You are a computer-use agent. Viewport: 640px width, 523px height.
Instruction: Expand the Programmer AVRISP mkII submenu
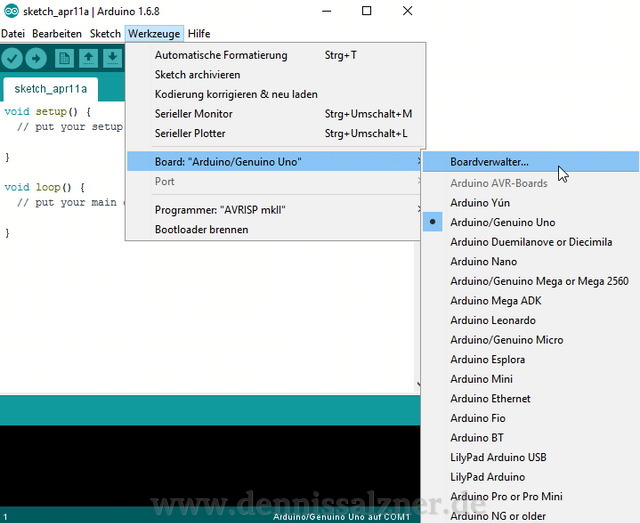274,210
